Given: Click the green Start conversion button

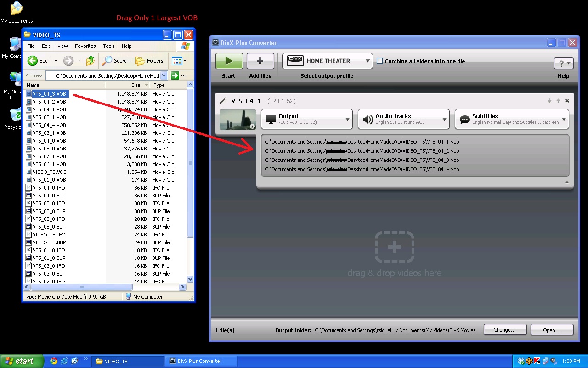Looking at the screenshot, I should pyautogui.click(x=229, y=61).
